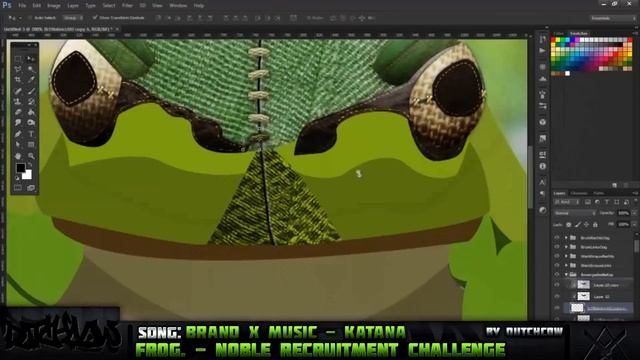Select the Horizontal Type tool

[x=31, y=133]
